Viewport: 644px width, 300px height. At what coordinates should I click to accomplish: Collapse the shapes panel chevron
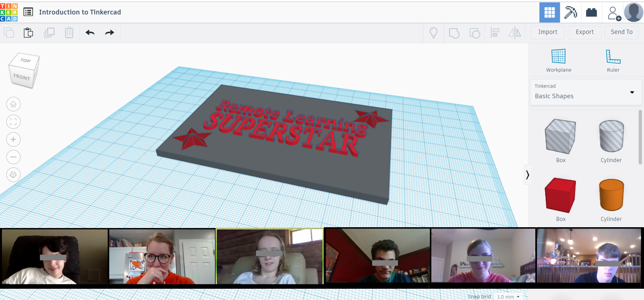[x=528, y=175]
